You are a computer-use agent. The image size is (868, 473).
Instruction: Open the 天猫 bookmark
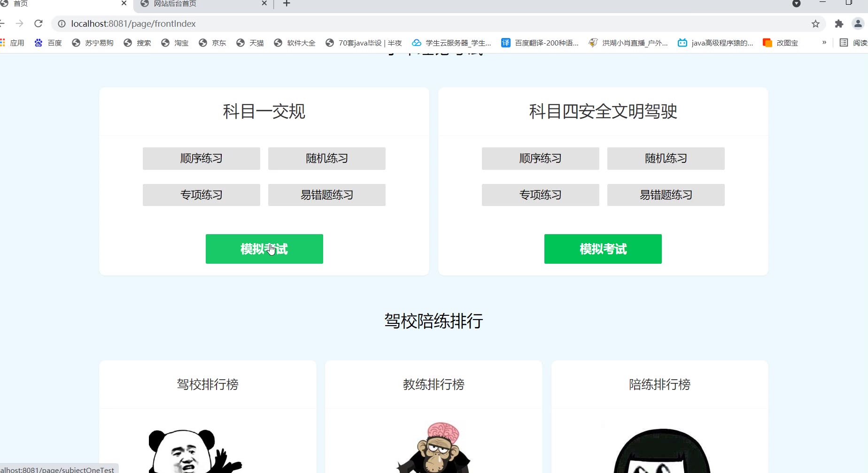pyautogui.click(x=250, y=43)
